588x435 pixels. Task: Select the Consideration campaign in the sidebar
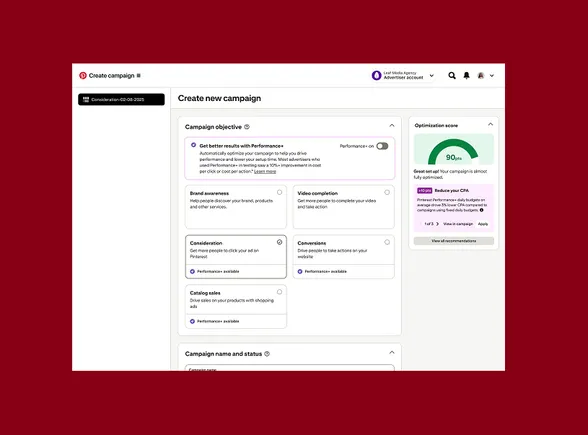pyautogui.click(x=121, y=99)
